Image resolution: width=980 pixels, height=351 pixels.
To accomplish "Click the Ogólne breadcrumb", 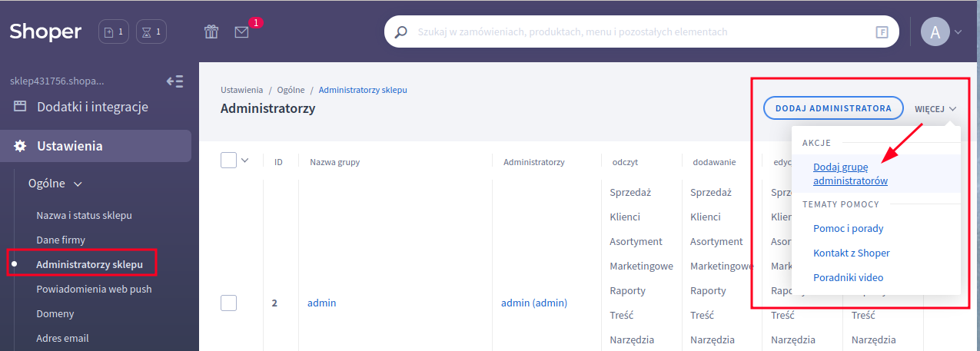I will 291,90.
